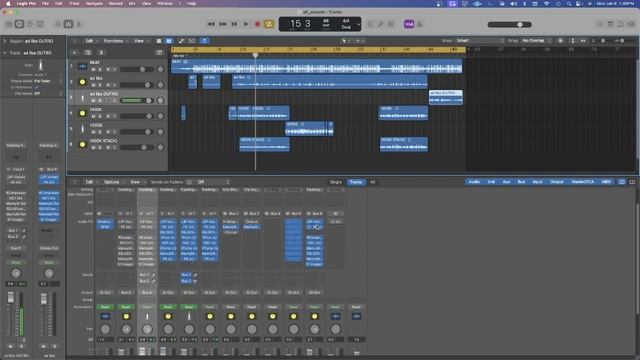This screenshot has height=360, width=640.
Task: Open the Library panel icon
Action: tap(9, 24)
